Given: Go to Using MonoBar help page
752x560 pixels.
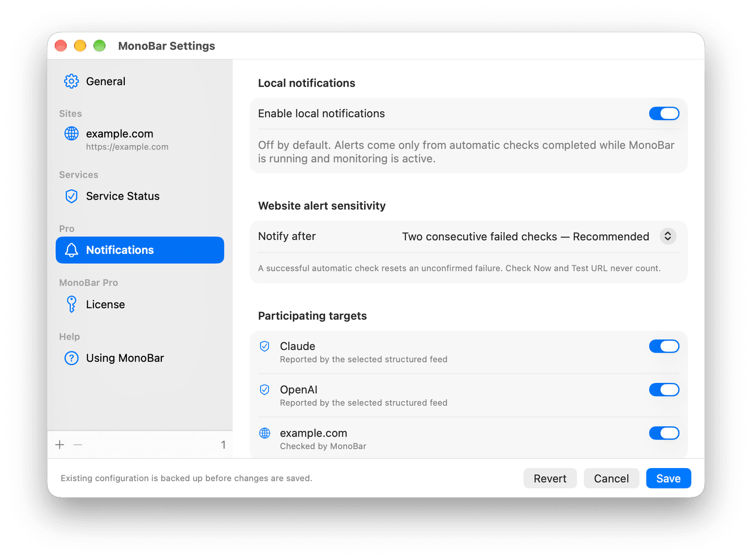Looking at the screenshot, I should tap(140, 358).
